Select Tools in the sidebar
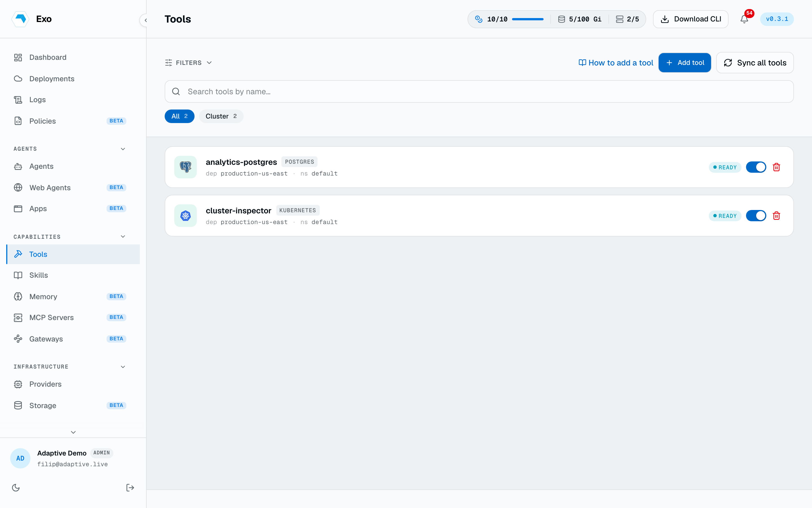This screenshot has height=508, width=812. coord(73,254)
